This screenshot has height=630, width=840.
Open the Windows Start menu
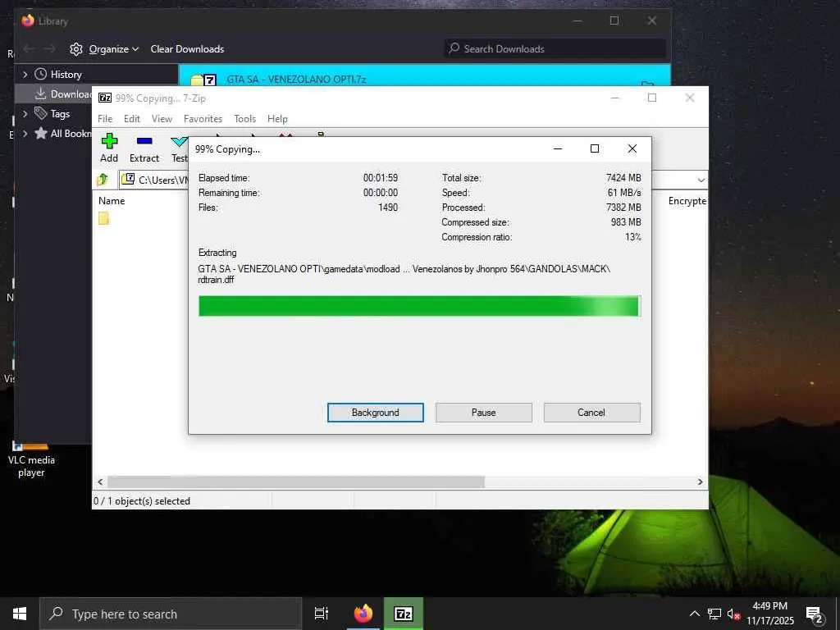pyautogui.click(x=20, y=614)
